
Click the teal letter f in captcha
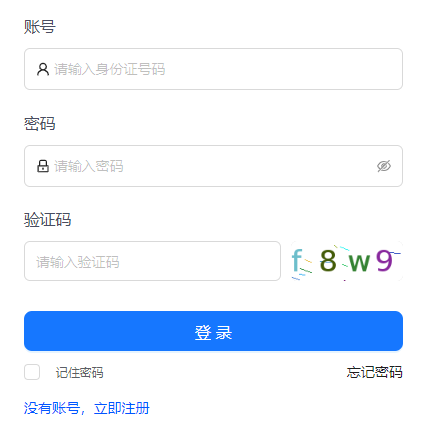click(297, 260)
